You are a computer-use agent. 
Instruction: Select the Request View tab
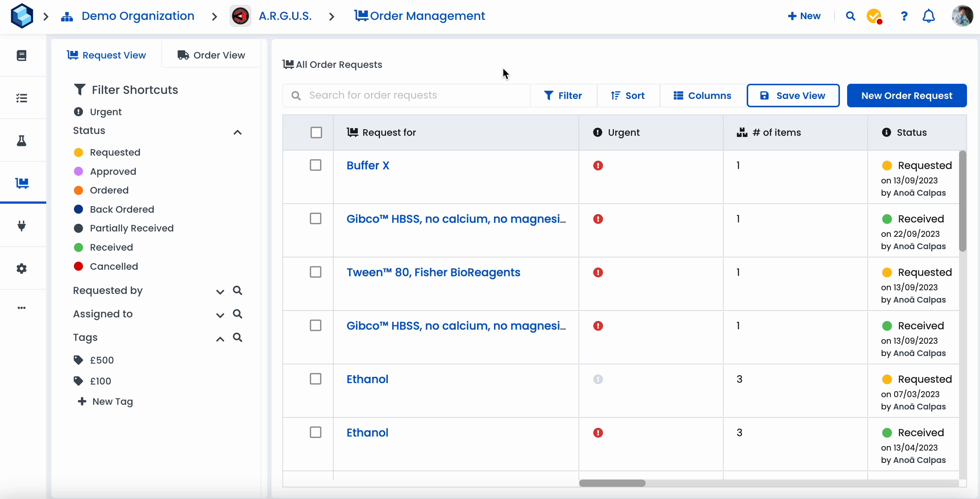107,55
